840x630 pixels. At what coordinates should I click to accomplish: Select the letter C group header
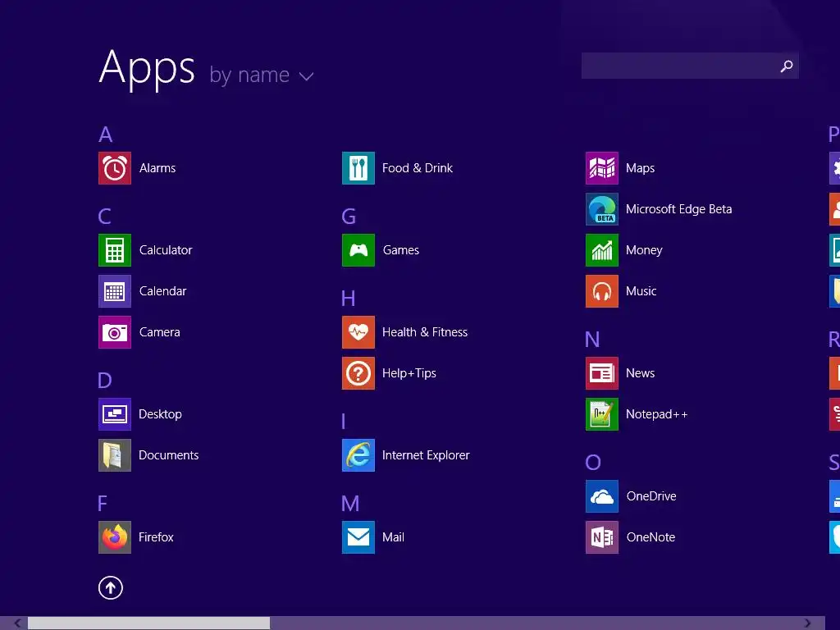[105, 217]
